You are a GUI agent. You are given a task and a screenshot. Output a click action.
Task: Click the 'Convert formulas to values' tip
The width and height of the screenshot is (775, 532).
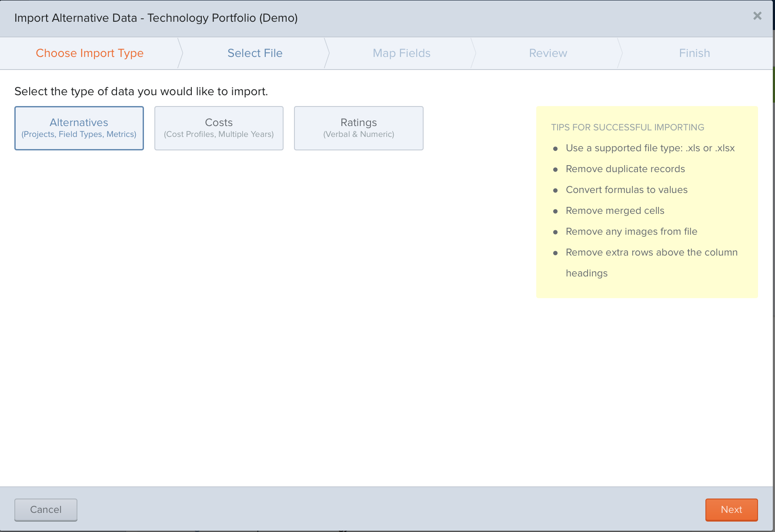coord(627,190)
